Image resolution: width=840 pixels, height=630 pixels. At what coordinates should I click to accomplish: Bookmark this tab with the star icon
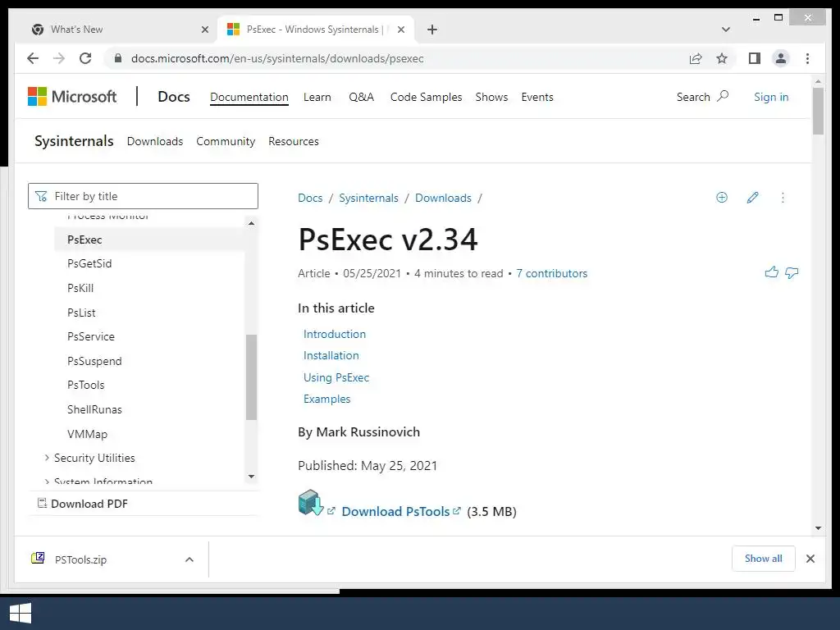point(722,58)
